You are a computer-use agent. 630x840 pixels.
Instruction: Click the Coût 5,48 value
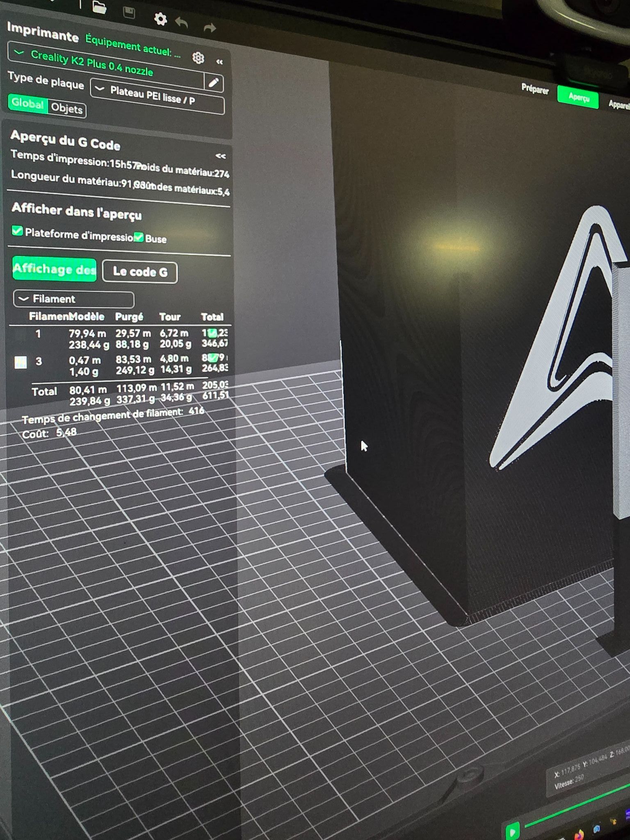click(66, 432)
